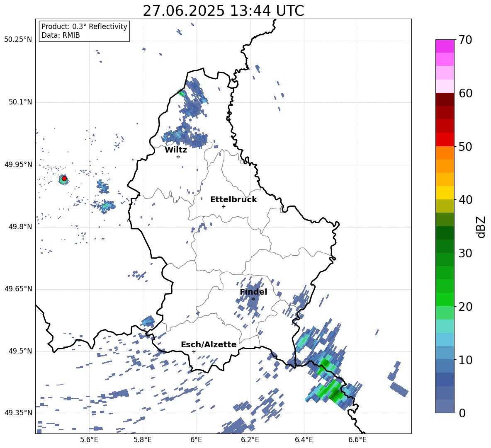Click the 49.5°N latitude label
The image size is (491, 448).
(20, 351)
